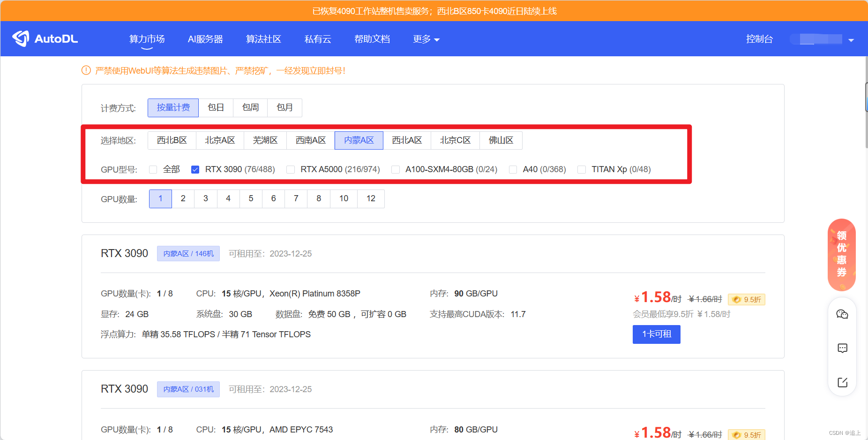This screenshot has height=440, width=868.
Task: Set GPU count to 4
Action: 228,198
